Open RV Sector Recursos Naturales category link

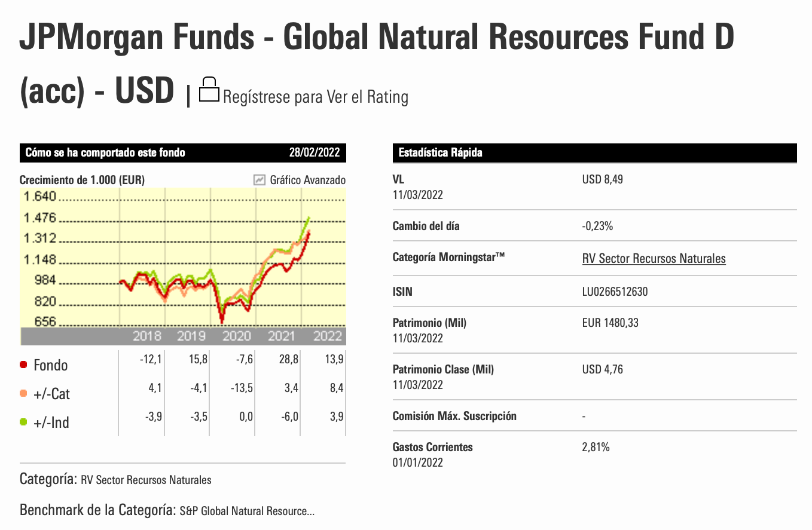pos(654,259)
